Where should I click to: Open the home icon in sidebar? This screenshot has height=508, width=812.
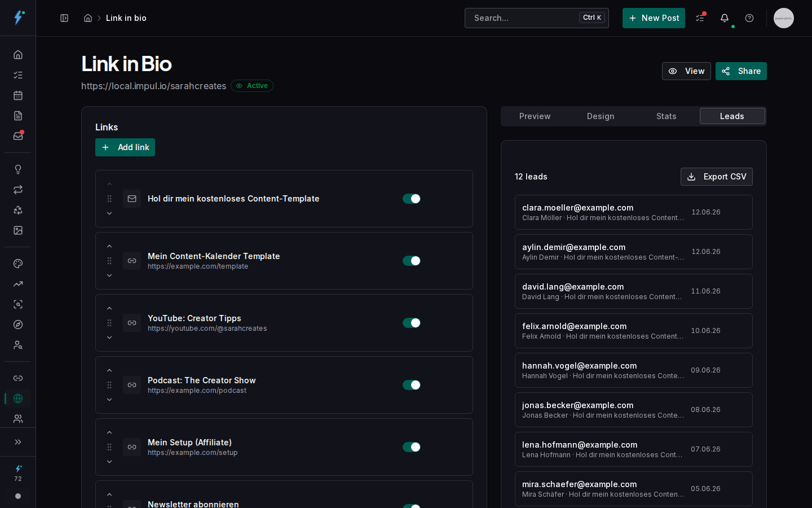pyautogui.click(x=18, y=55)
